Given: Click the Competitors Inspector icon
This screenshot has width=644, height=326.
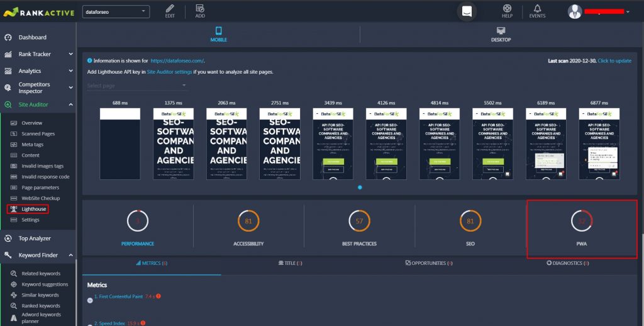Looking at the screenshot, I should 8,87.
